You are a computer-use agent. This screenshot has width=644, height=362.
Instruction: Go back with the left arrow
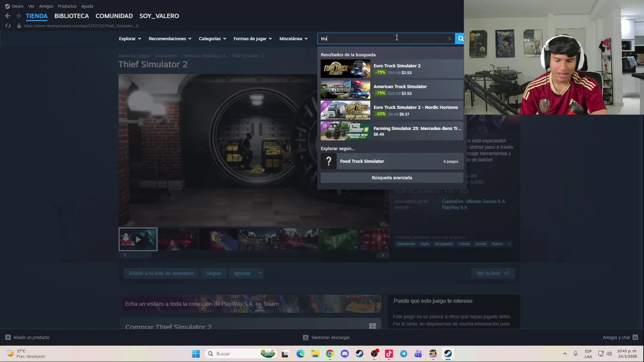(x=8, y=16)
